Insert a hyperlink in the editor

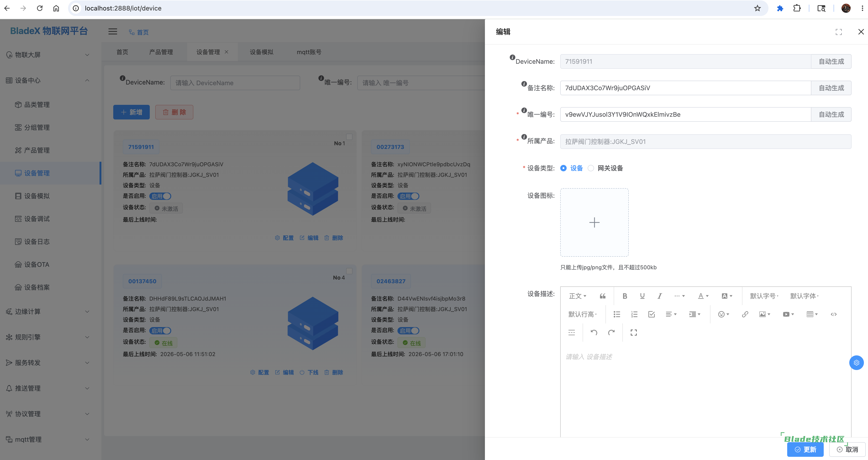[745, 314]
